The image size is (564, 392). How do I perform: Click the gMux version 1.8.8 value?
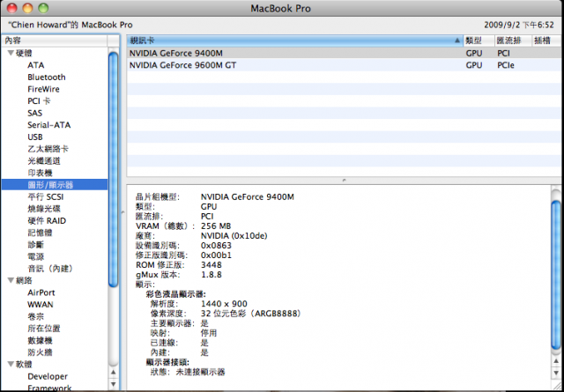(211, 275)
